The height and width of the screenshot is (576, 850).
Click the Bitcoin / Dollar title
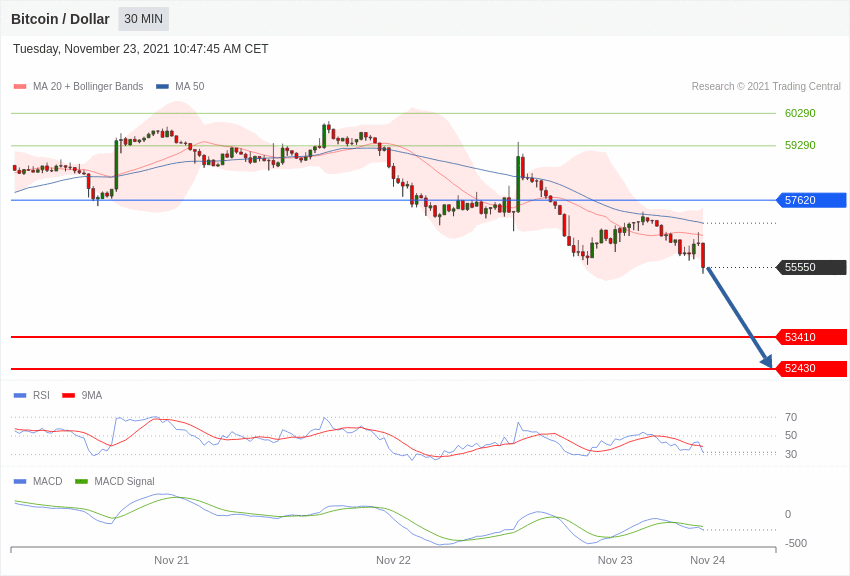coord(60,19)
